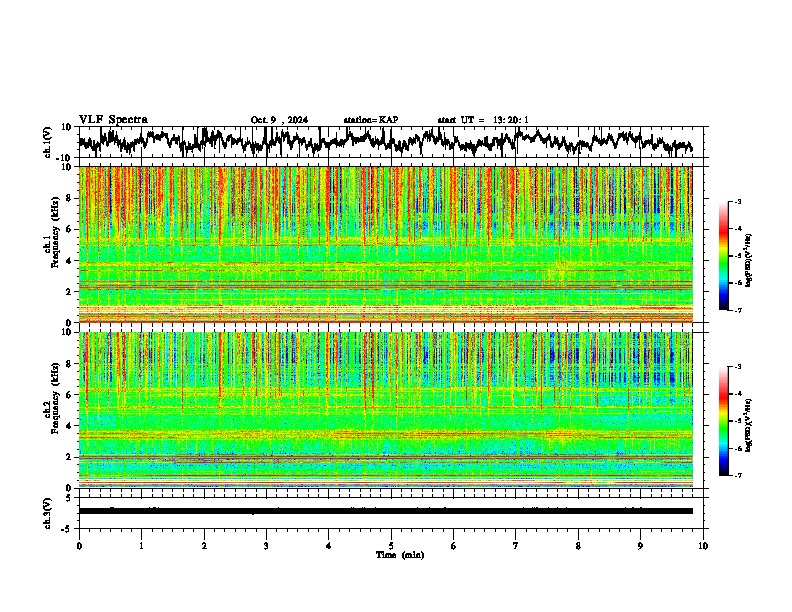
Task: Click the time-axis tick label "1"
Action: coord(141,546)
